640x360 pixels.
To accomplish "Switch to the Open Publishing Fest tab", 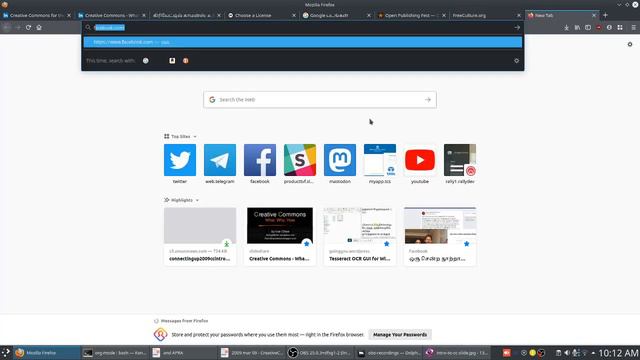I will coord(411,15).
